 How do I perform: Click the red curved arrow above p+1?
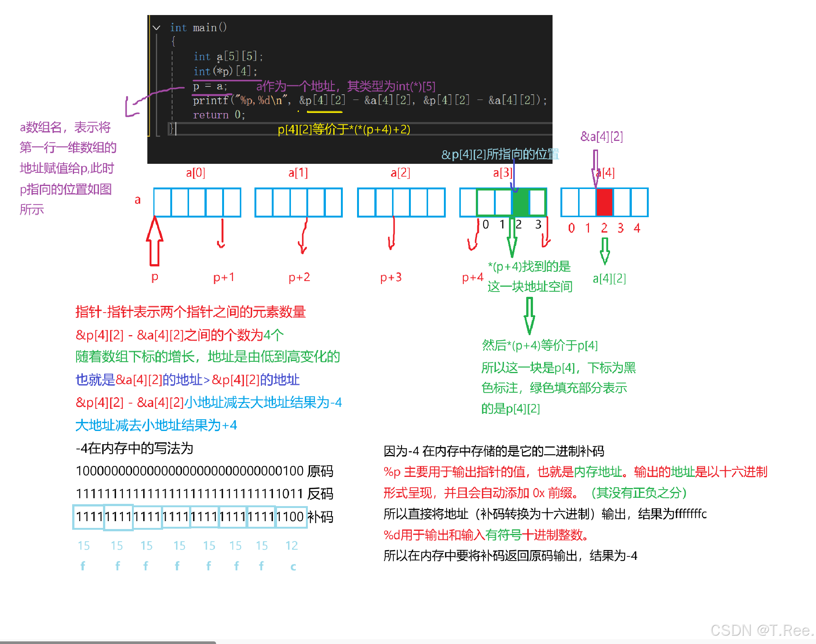click(x=222, y=234)
